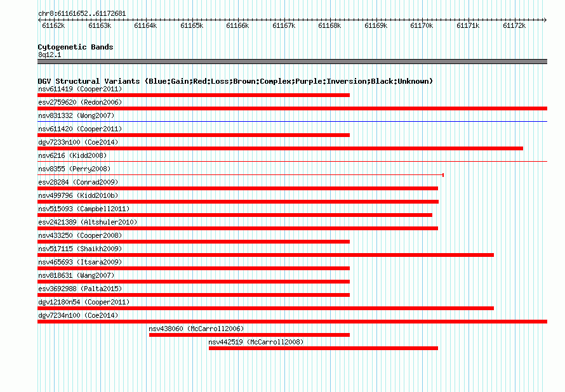Click the red bar under nsv517115 (Shaikh2009)
Viewport: 565px width, 392px height.
265,255
